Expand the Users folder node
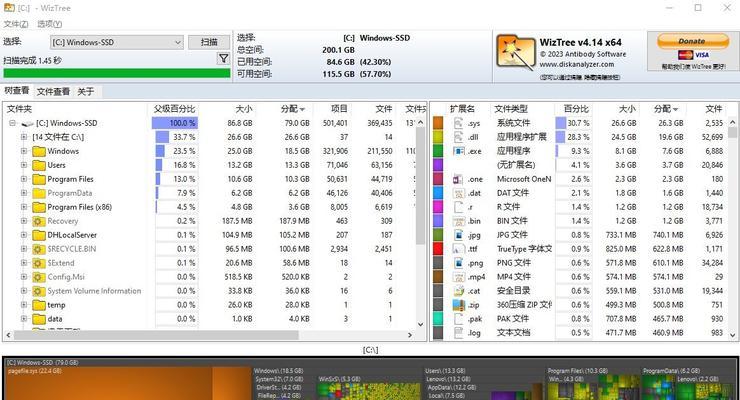Viewport: 740px width, 400px height. pyautogui.click(x=24, y=166)
